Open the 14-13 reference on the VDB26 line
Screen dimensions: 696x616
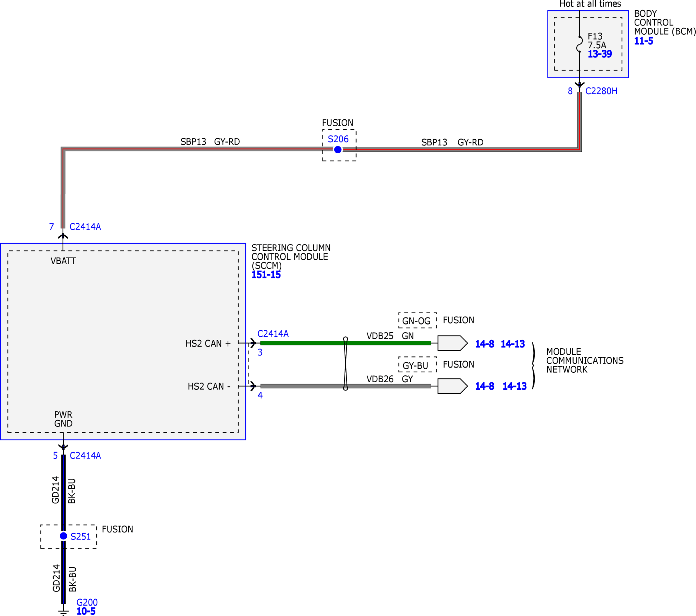pos(515,386)
